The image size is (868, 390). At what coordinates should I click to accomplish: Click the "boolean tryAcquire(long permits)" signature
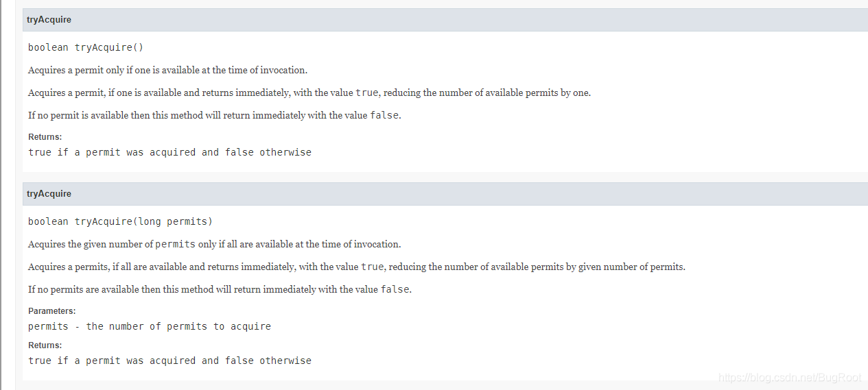(120, 221)
